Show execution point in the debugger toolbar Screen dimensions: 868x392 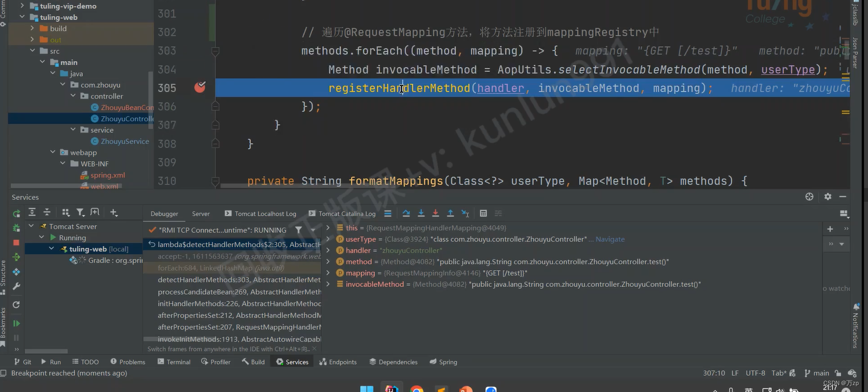(x=388, y=213)
